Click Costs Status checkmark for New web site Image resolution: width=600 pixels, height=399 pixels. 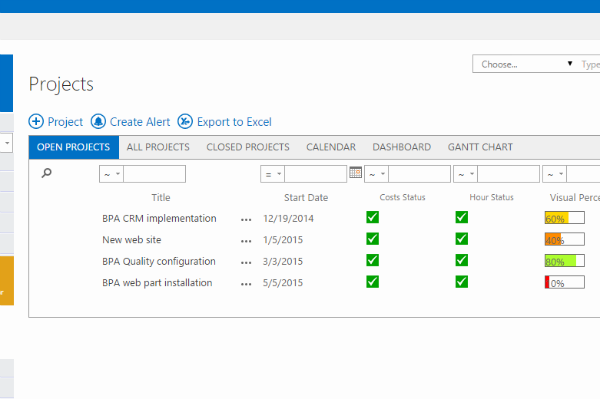click(372, 239)
